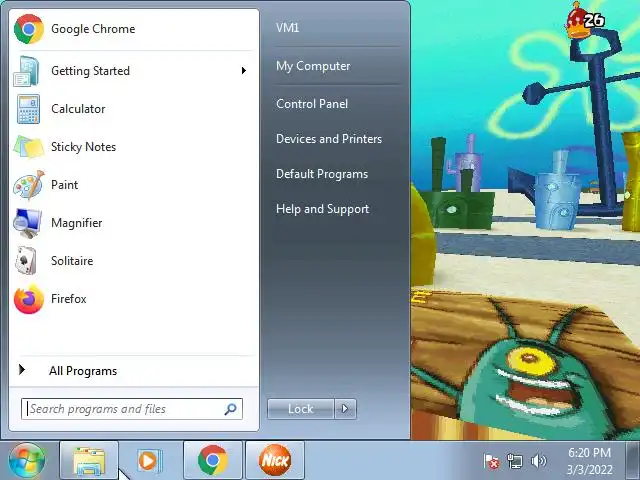The height and width of the screenshot is (480, 640).
Task: Expand the Getting Started submenu arrow
Action: pyautogui.click(x=244, y=71)
